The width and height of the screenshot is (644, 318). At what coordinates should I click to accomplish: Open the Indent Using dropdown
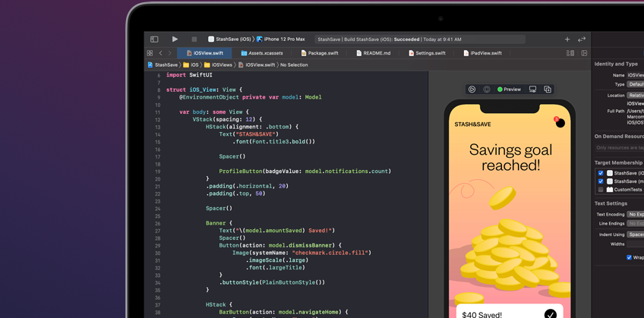click(x=635, y=235)
